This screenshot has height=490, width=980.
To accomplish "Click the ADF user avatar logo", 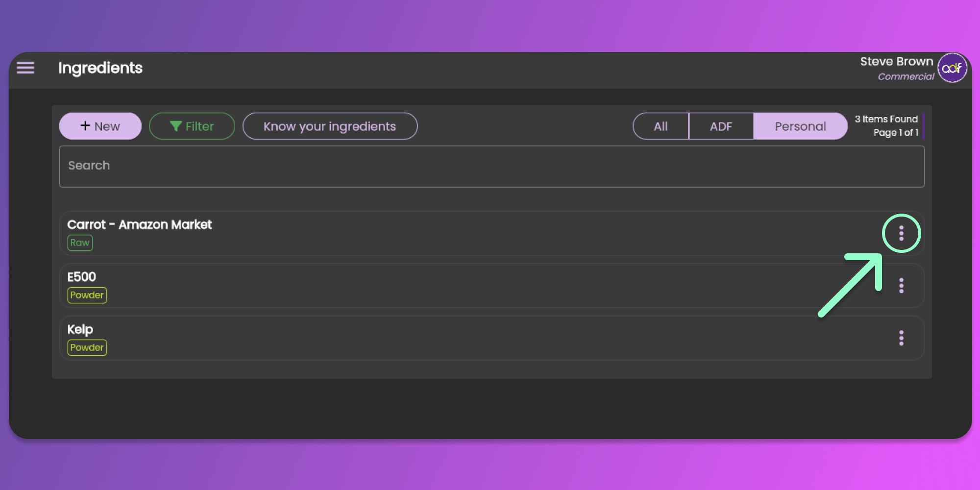I will (952, 68).
